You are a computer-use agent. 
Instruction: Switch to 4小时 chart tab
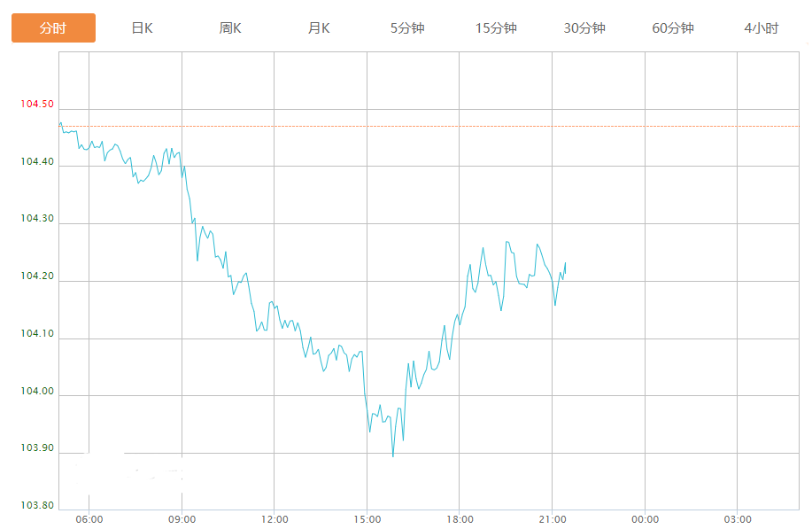coord(762,28)
